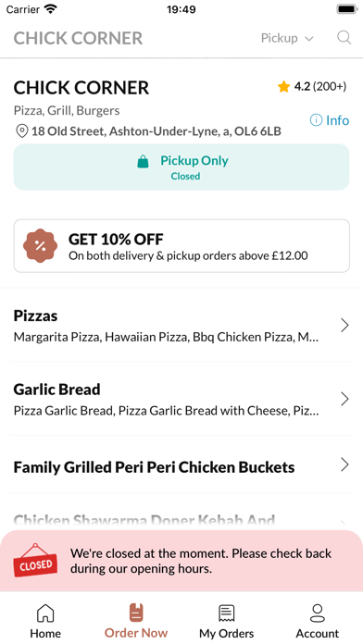This screenshot has width=363, height=644.
Task: Open the search magnifier icon
Action: [x=344, y=38]
